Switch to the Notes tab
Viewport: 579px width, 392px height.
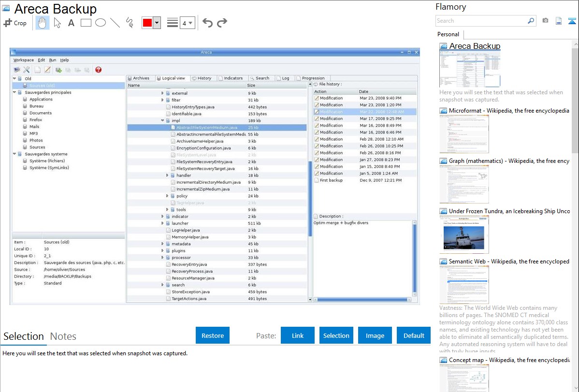[63, 336]
